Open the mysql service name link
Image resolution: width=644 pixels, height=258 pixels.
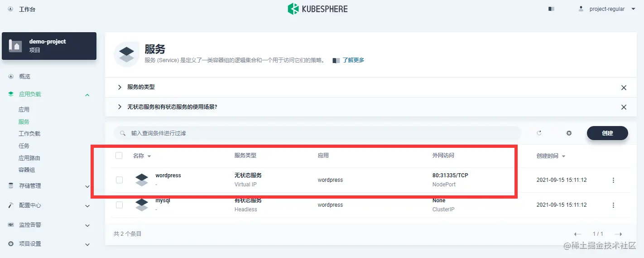(163, 200)
